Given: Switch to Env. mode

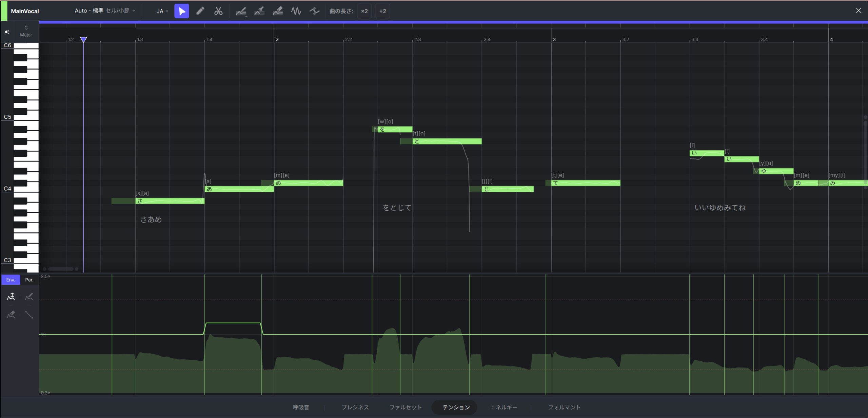Looking at the screenshot, I should tap(11, 280).
